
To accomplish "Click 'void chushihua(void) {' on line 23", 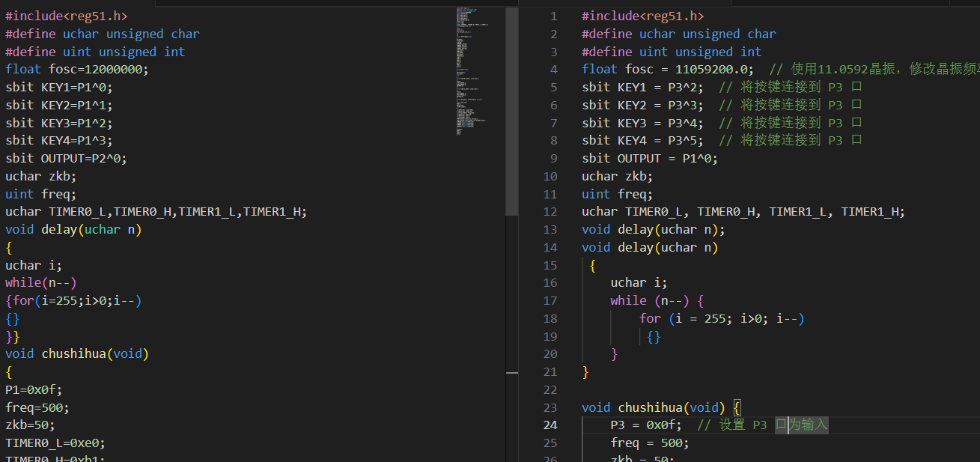I will (661, 407).
